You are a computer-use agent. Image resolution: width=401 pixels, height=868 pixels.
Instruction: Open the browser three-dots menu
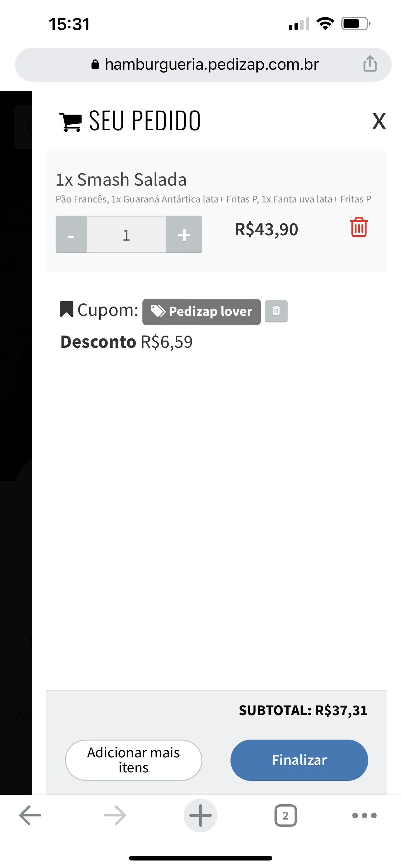(x=364, y=816)
